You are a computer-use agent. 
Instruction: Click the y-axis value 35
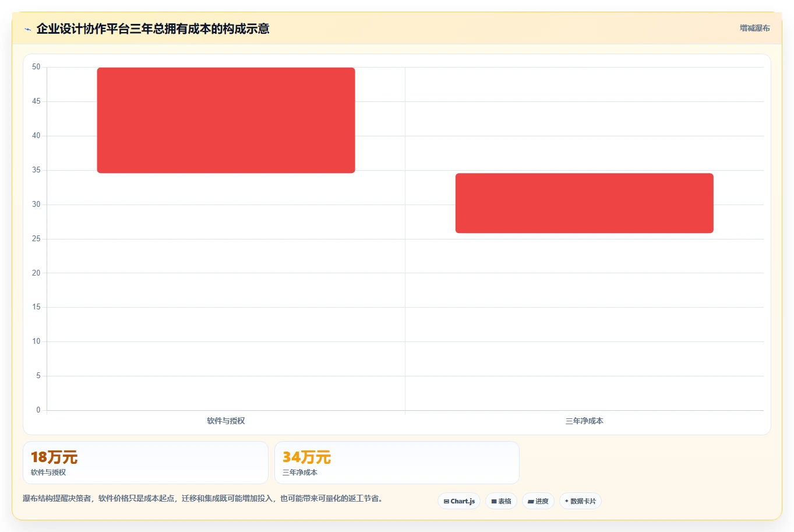click(36, 170)
